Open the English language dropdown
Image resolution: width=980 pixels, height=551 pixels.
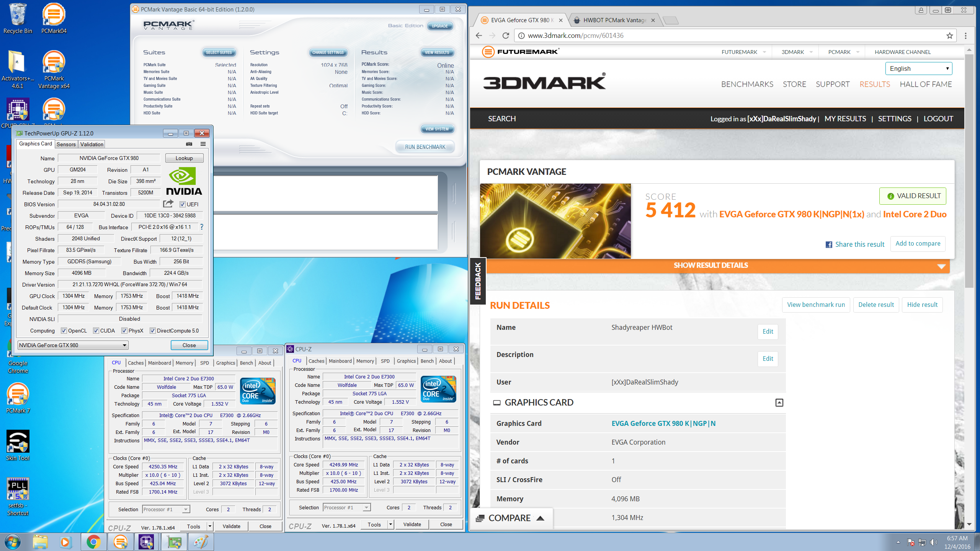point(919,68)
